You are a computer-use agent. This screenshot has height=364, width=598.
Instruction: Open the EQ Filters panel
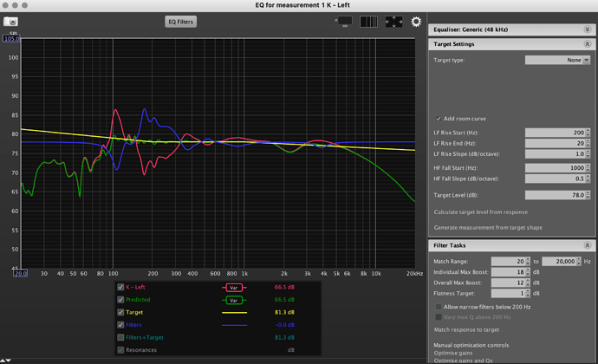pos(181,22)
